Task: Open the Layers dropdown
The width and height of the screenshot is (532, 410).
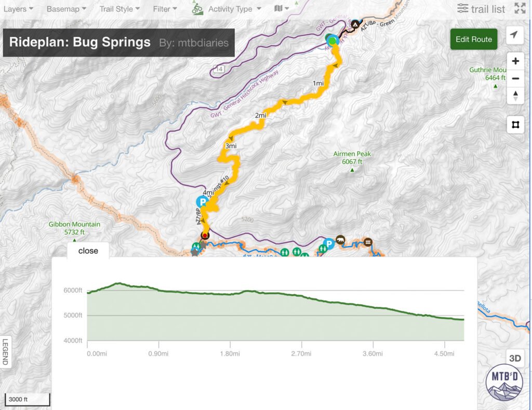Action: pyautogui.click(x=17, y=8)
